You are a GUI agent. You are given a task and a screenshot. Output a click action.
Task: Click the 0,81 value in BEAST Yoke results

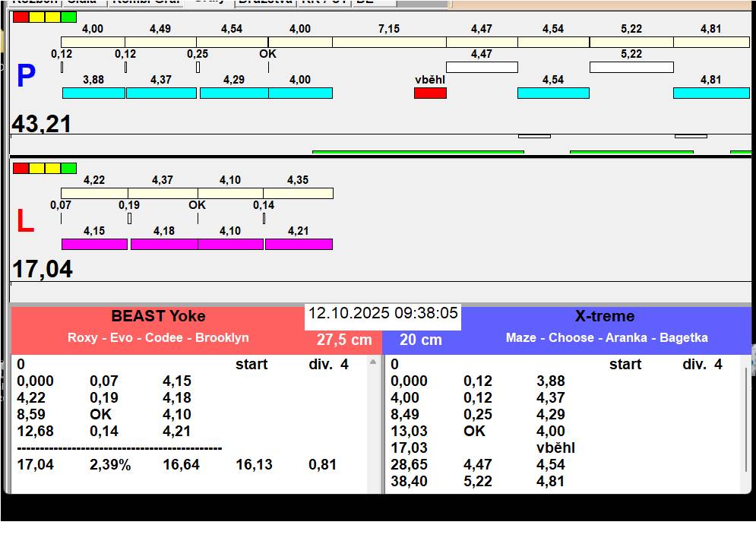[323, 464]
